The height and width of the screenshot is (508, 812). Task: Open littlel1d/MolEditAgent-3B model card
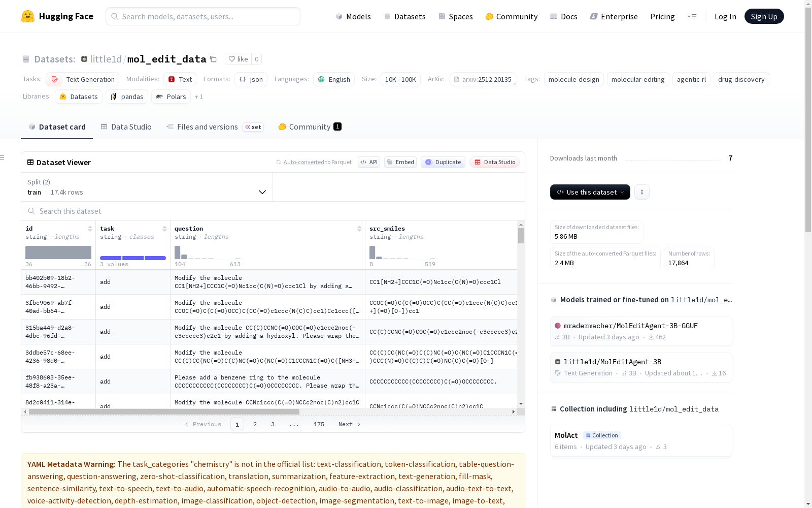click(x=641, y=367)
